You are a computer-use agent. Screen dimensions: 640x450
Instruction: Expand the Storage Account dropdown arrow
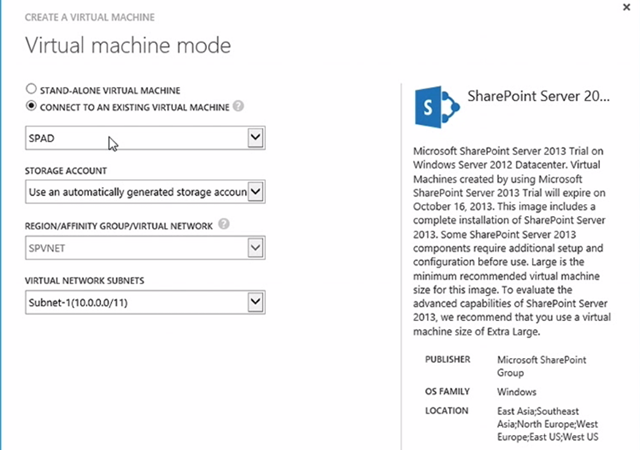[x=256, y=192]
